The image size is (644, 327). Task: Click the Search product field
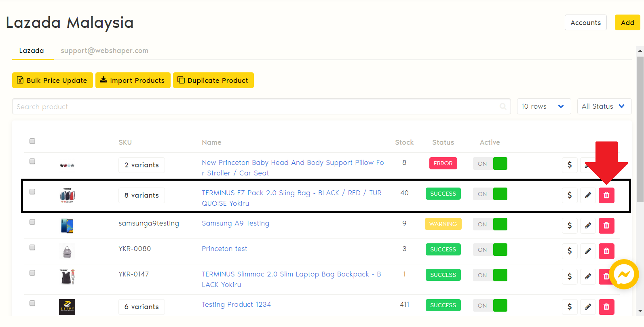(255, 106)
